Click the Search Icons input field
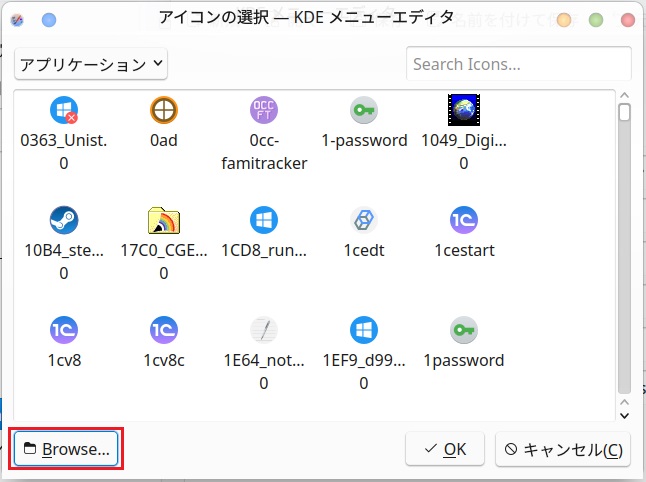Image resolution: width=646 pixels, height=482 pixels. coord(518,64)
